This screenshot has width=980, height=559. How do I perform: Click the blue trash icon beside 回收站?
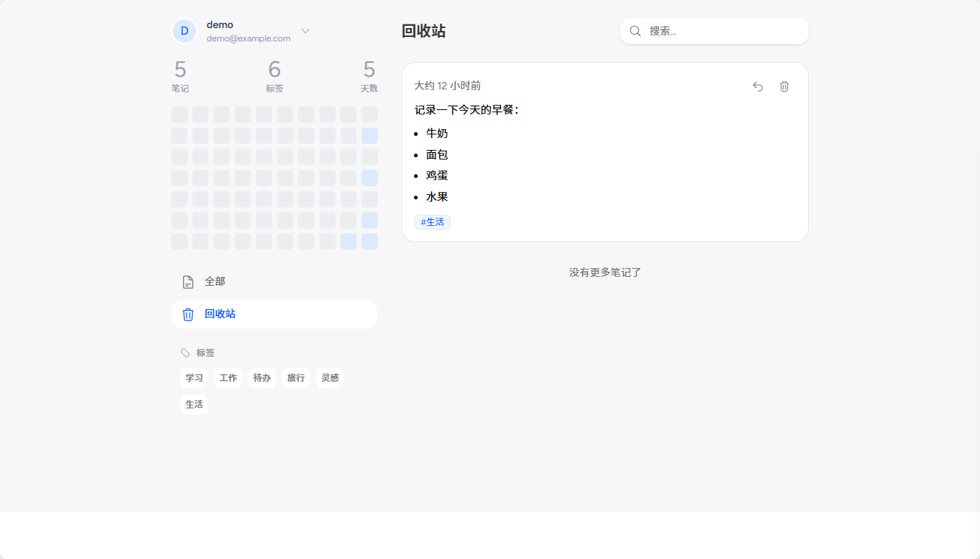pos(187,314)
